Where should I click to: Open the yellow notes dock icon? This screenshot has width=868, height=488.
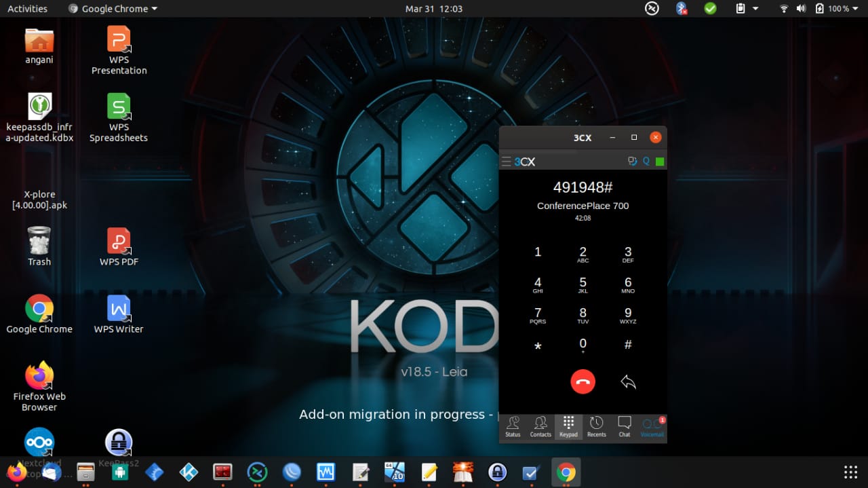(x=429, y=472)
